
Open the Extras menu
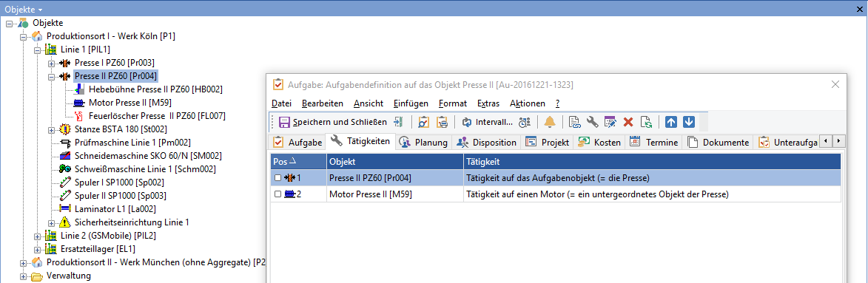488,103
